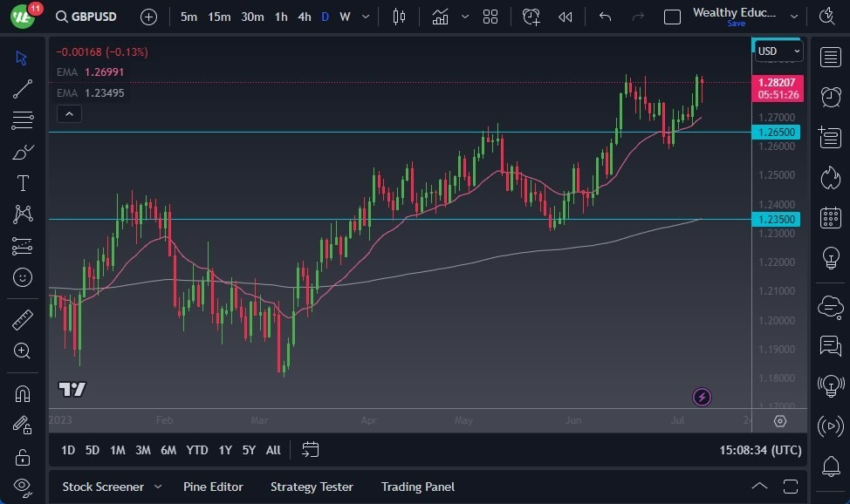Open the notifications bell panel

[x=830, y=467]
